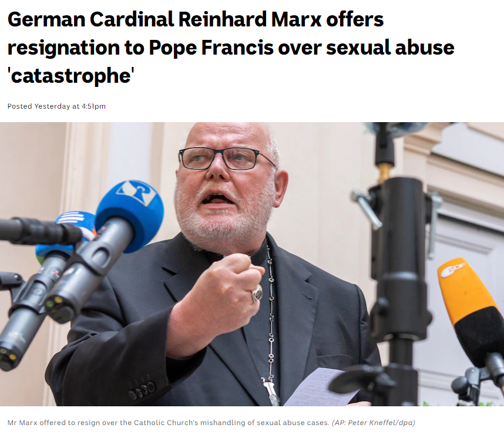Select the word 'catastrophe' in the headline
The height and width of the screenshot is (438, 504).
70,76
